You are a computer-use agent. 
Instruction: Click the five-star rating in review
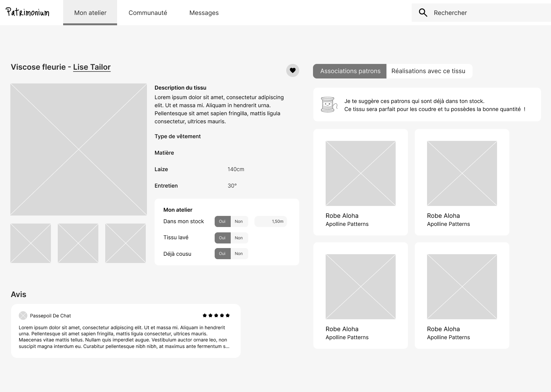coord(216,315)
